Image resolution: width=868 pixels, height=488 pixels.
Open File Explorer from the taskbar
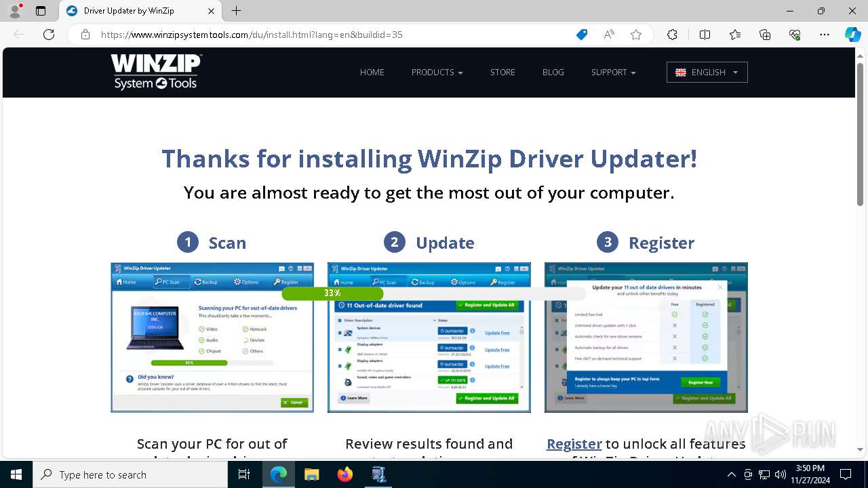tap(311, 474)
